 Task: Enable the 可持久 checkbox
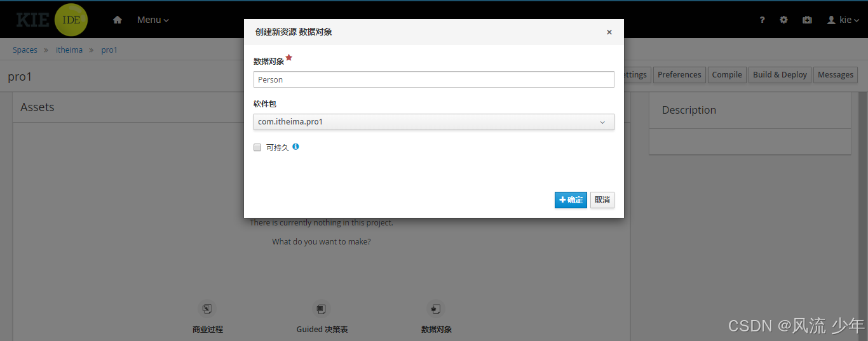click(257, 147)
